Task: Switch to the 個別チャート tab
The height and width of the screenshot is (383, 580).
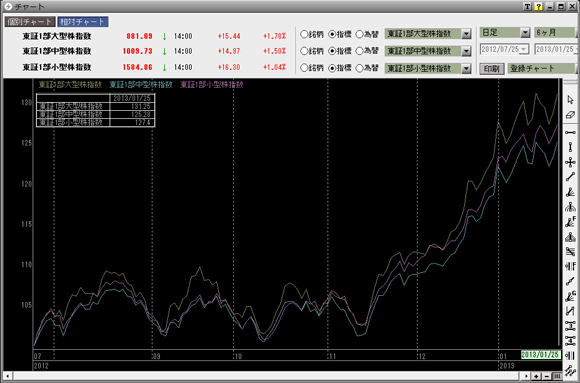Action: (30, 22)
